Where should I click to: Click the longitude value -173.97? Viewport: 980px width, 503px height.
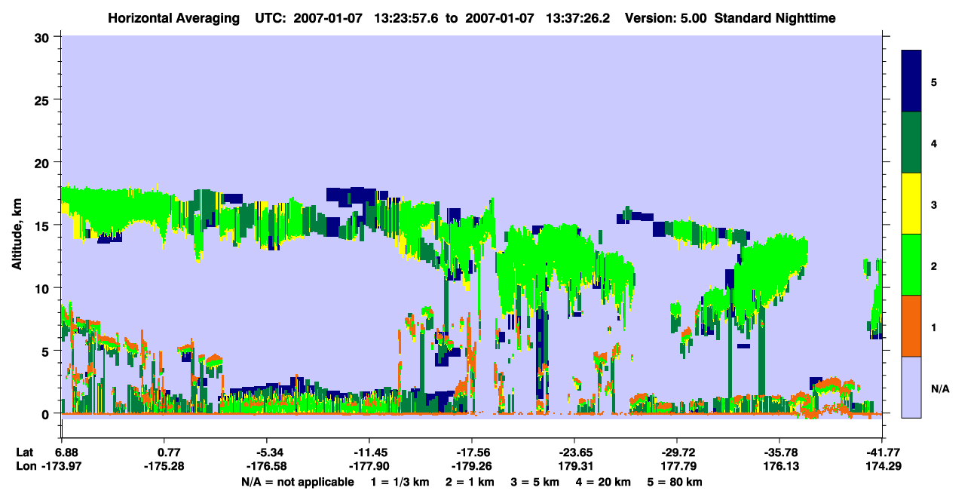click(62, 466)
